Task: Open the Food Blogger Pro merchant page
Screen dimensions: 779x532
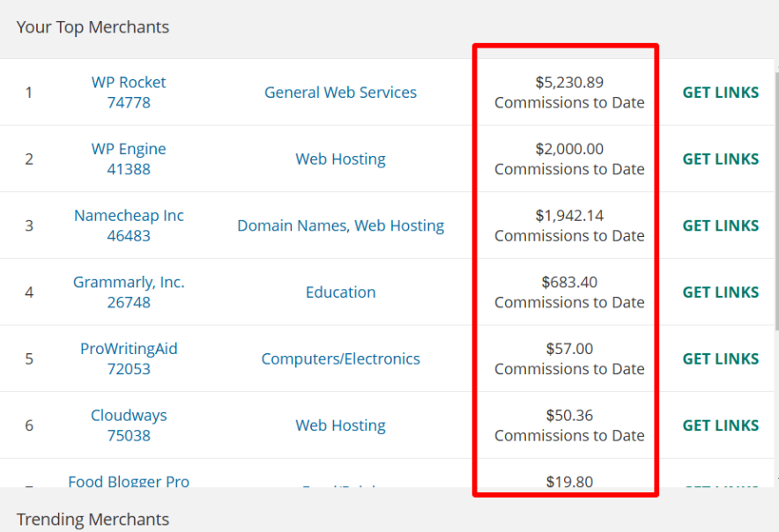Action: point(129,482)
